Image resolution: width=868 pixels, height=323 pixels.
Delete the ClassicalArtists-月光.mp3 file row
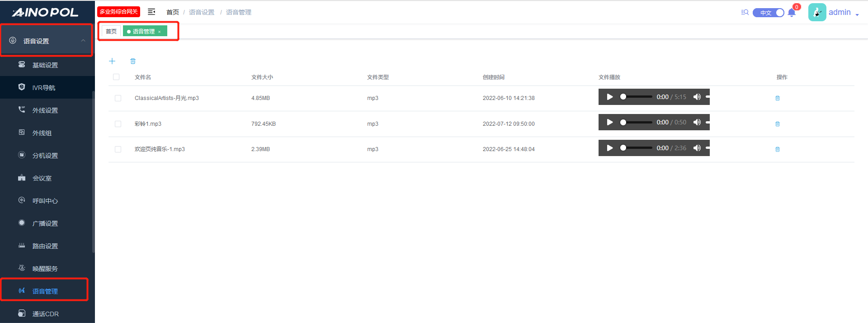[x=778, y=98]
